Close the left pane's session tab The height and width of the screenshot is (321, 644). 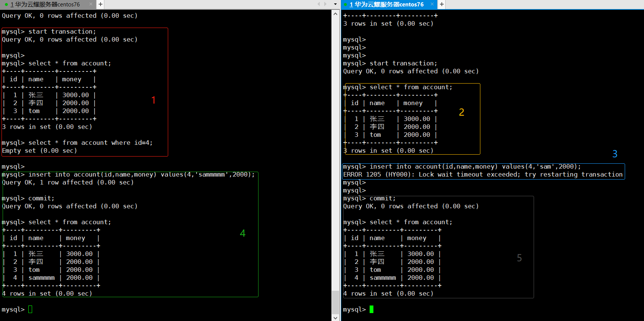pyautogui.click(x=91, y=4)
